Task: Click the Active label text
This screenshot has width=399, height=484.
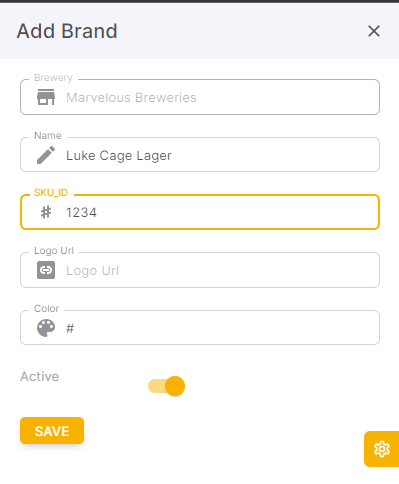Action: point(40,377)
